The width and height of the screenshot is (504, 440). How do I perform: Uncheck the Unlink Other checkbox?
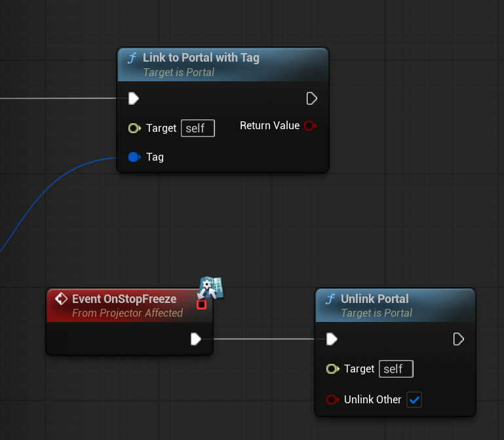point(414,400)
